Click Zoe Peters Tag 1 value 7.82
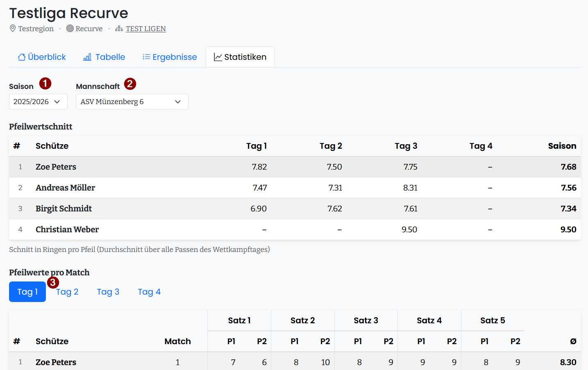This screenshot has width=588, height=370. click(x=259, y=167)
